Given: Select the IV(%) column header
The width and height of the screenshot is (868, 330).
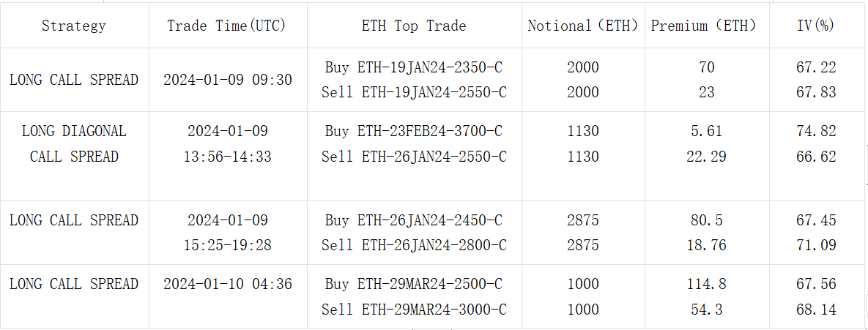Looking at the screenshot, I should tap(816, 26).
